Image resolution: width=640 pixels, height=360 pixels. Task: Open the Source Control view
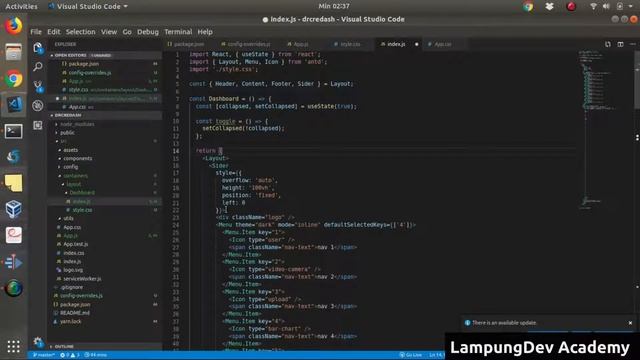[x=38, y=86]
